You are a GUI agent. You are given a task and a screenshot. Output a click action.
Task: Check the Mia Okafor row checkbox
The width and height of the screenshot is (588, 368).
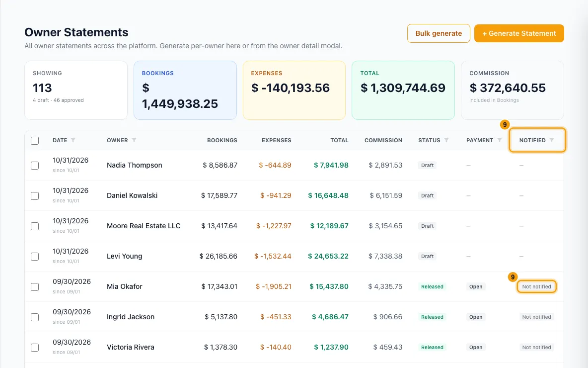click(35, 287)
